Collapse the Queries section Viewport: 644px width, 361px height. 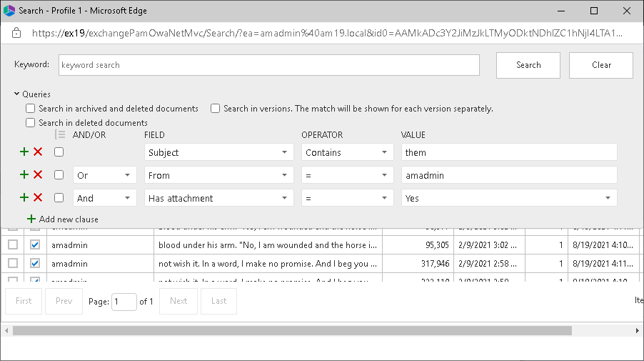tap(17, 94)
